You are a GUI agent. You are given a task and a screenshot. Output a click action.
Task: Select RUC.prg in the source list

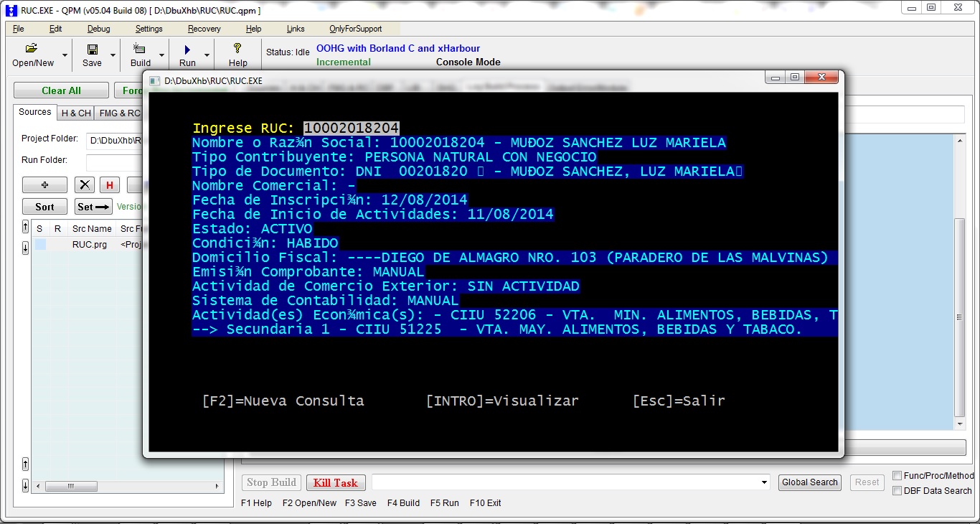point(90,245)
